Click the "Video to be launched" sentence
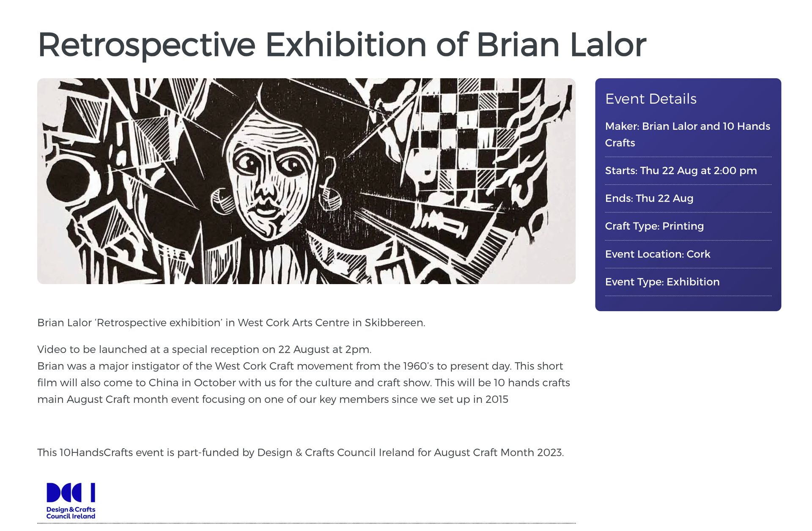812x531 pixels. pos(204,350)
